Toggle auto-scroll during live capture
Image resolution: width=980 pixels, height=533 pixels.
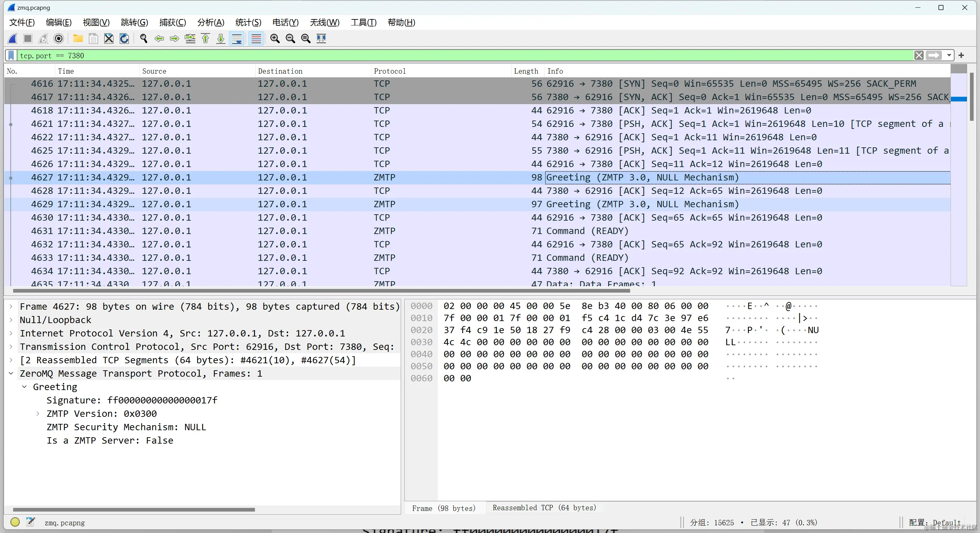pos(237,39)
